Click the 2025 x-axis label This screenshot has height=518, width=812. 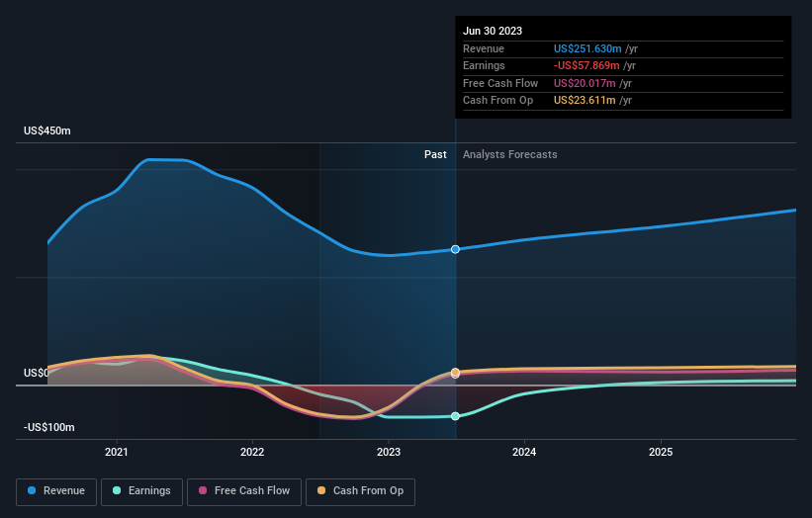(x=661, y=452)
